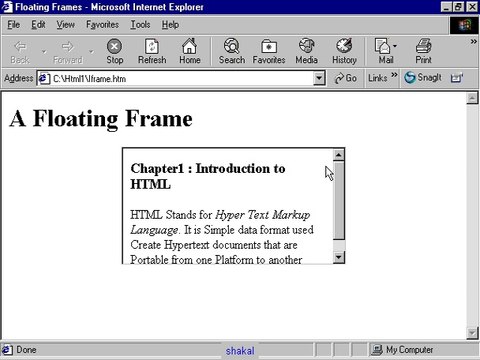Expand the Forward history dropdown arrow
Screen dimensions: 480x360
(91, 52)
